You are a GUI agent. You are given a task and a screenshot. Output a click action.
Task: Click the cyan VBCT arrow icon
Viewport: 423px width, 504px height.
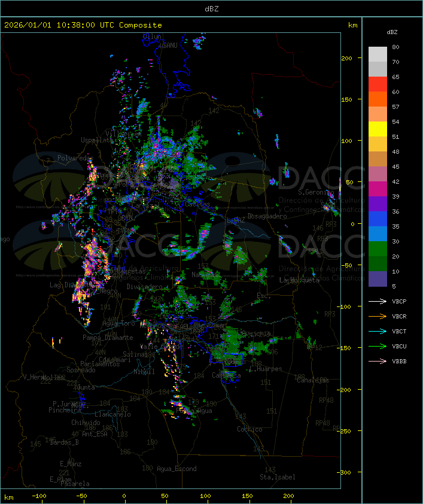point(378,331)
